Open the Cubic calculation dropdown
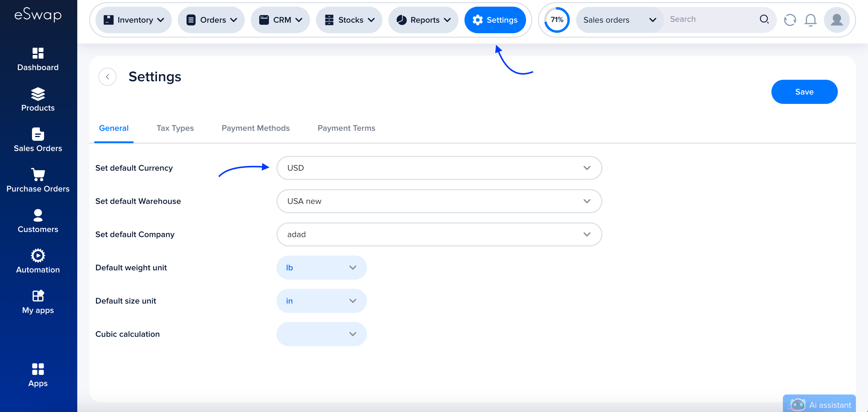 coord(321,334)
